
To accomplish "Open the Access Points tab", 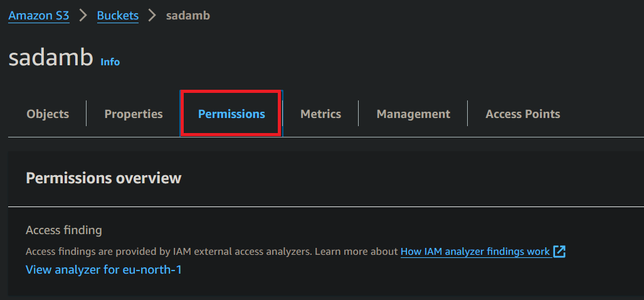I will pyautogui.click(x=522, y=114).
